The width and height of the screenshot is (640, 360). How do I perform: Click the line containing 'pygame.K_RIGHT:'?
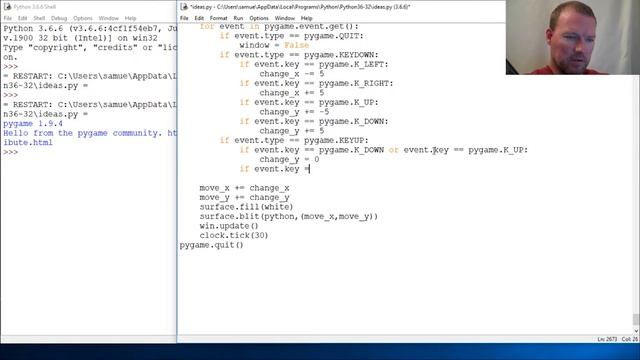[316, 83]
